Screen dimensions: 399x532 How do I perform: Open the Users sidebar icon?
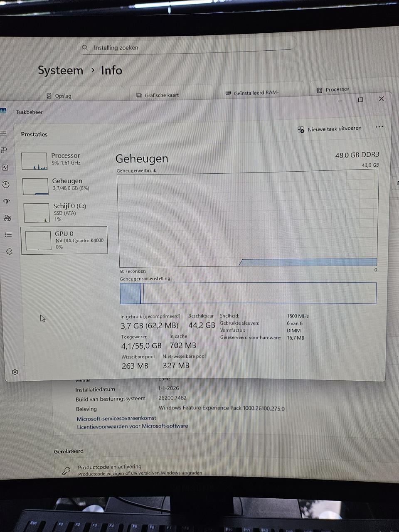(7, 218)
